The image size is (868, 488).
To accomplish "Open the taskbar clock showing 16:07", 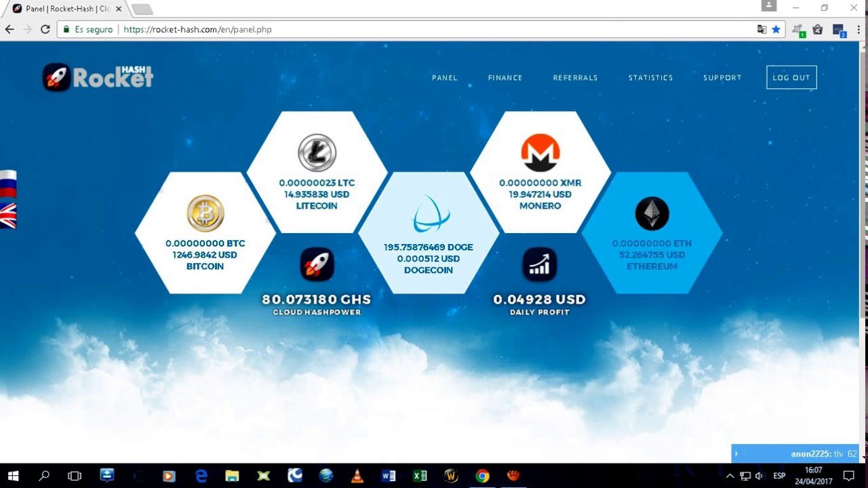I will click(813, 476).
